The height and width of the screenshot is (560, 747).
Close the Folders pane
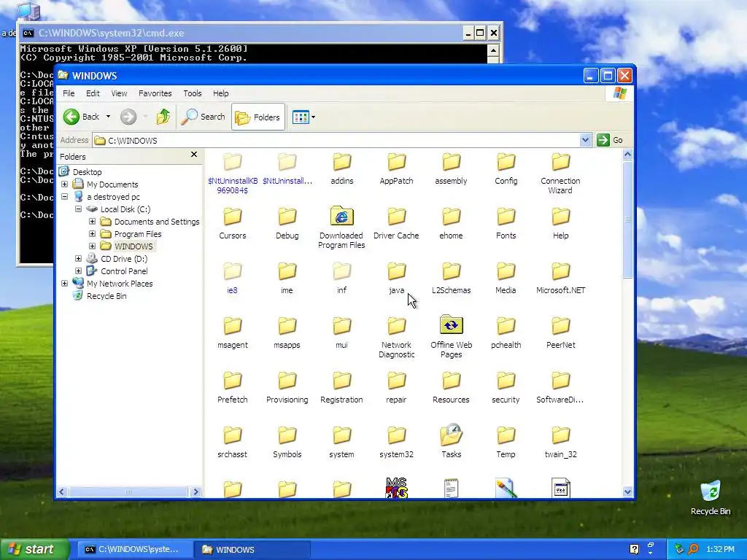[x=194, y=155]
